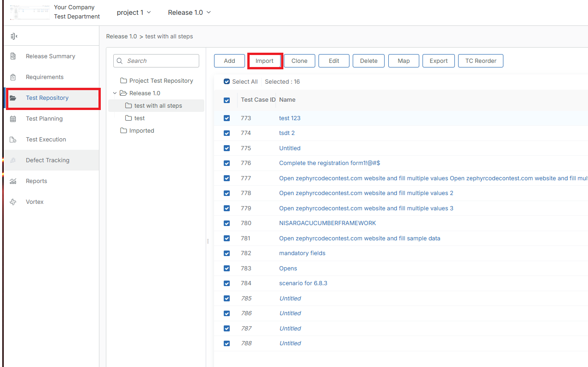Select the Imported folder in the tree

click(x=141, y=130)
